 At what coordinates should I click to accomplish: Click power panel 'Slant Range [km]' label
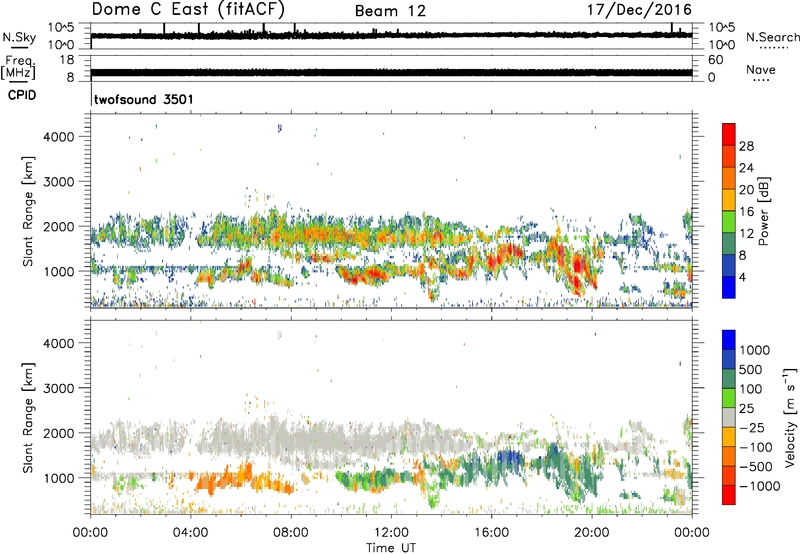[28, 211]
